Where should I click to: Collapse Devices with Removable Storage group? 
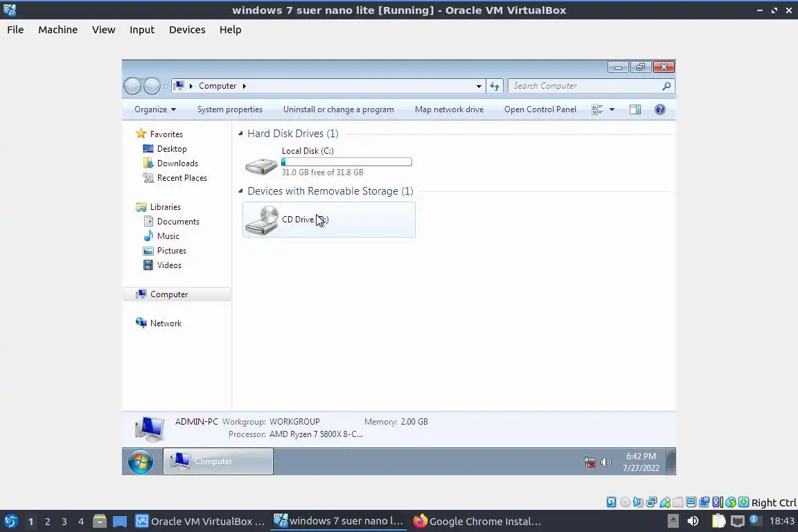pyautogui.click(x=241, y=191)
